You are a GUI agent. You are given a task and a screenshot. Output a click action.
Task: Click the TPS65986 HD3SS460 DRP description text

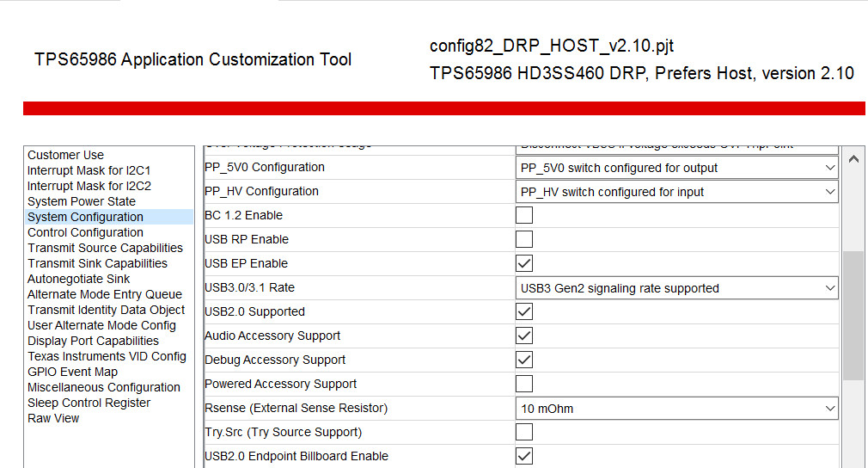pyautogui.click(x=642, y=73)
